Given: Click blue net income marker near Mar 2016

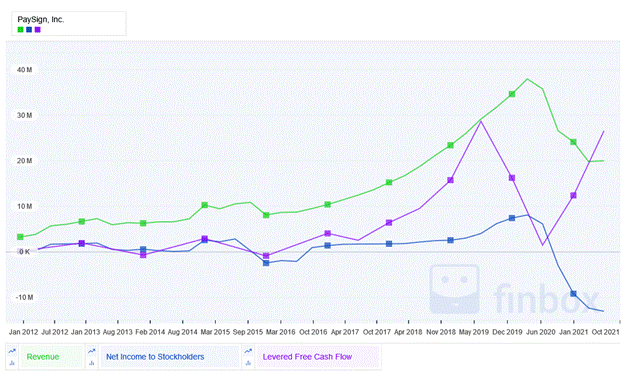Looking at the screenshot, I should point(266,263).
